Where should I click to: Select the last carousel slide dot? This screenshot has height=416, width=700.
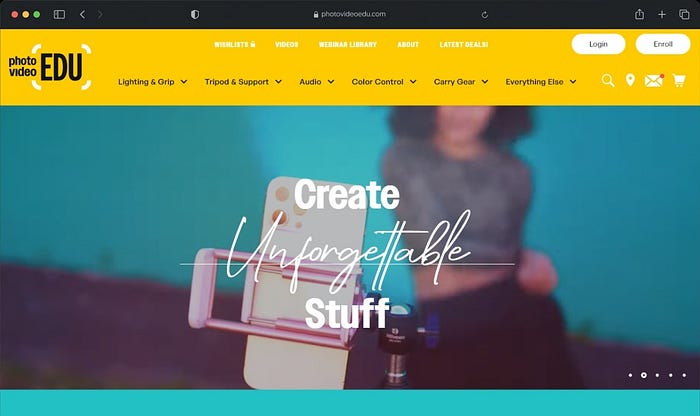click(x=684, y=375)
